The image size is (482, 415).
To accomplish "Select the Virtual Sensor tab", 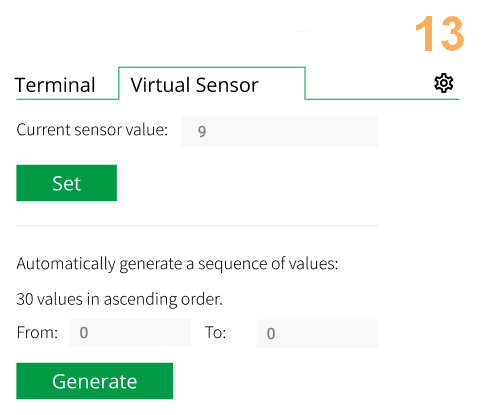I will click(x=212, y=84).
